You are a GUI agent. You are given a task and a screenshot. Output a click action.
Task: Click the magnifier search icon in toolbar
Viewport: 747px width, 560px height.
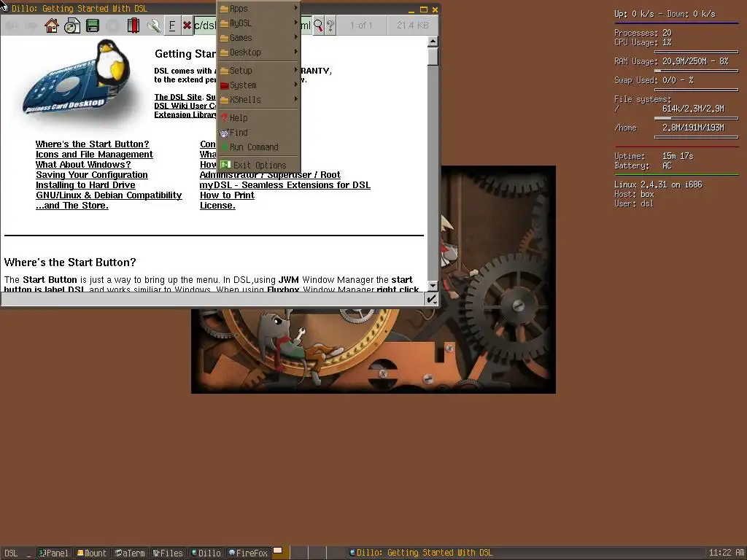coord(318,26)
